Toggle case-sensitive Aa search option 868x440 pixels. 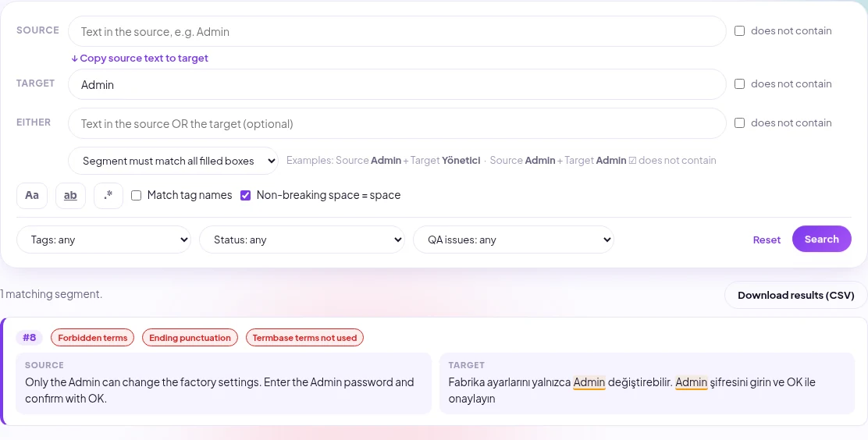32,195
